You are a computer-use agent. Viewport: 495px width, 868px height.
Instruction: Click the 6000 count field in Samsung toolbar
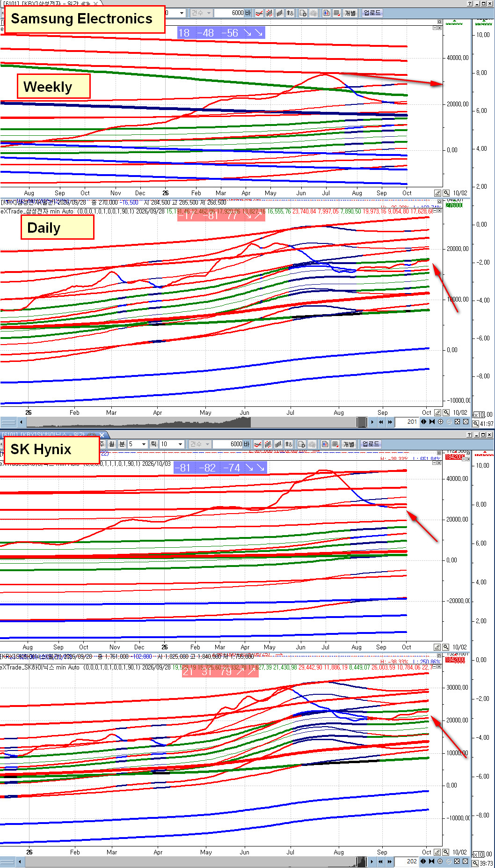click(229, 13)
